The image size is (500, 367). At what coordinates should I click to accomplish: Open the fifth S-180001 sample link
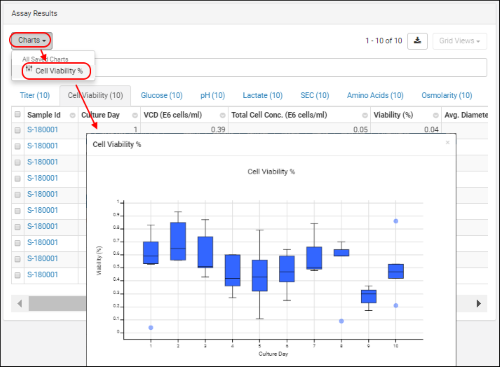(x=43, y=194)
